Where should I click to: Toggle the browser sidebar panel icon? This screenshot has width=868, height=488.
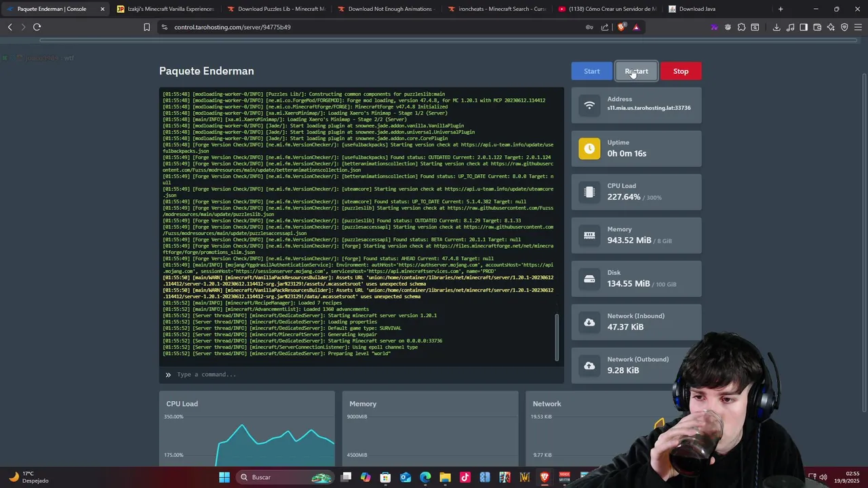[x=804, y=27]
